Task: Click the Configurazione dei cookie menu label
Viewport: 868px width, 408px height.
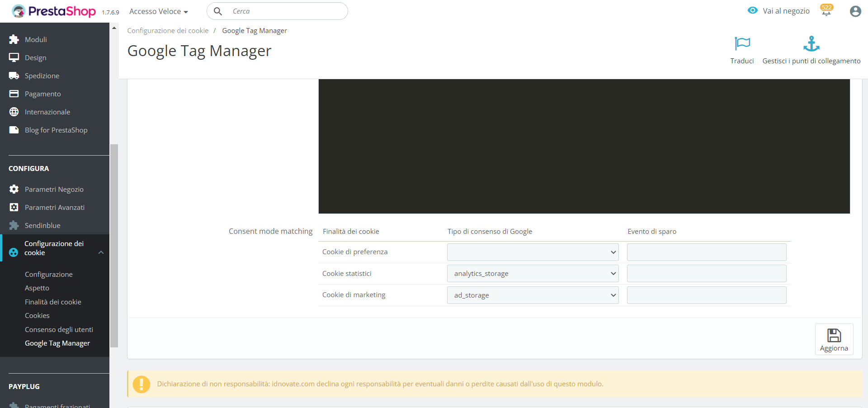Action: 54,248
